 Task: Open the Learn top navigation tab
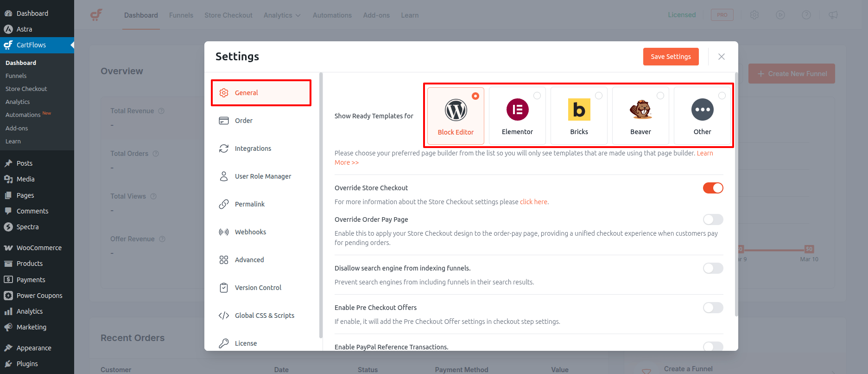click(x=410, y=15)
